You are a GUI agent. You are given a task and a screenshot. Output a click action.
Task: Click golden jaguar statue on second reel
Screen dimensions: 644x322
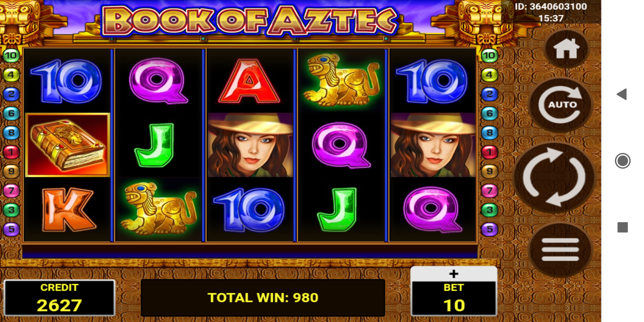coord(158,209)
